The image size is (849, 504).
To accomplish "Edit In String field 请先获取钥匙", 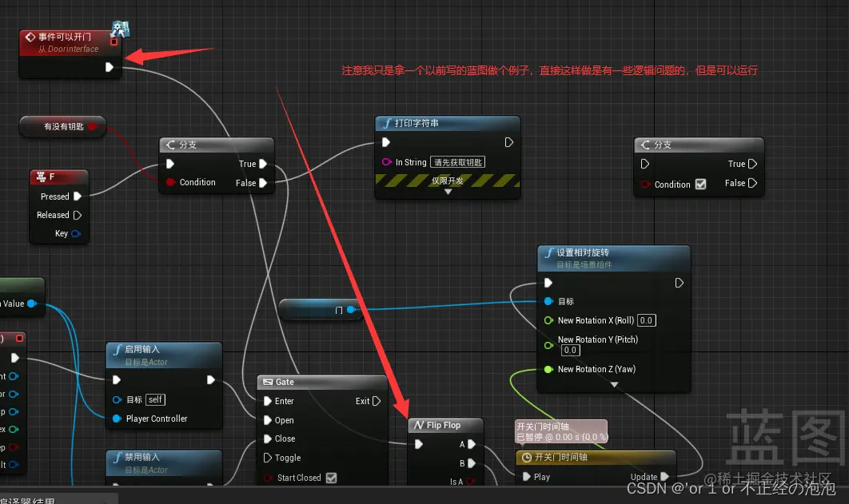I will click(457, 162).
